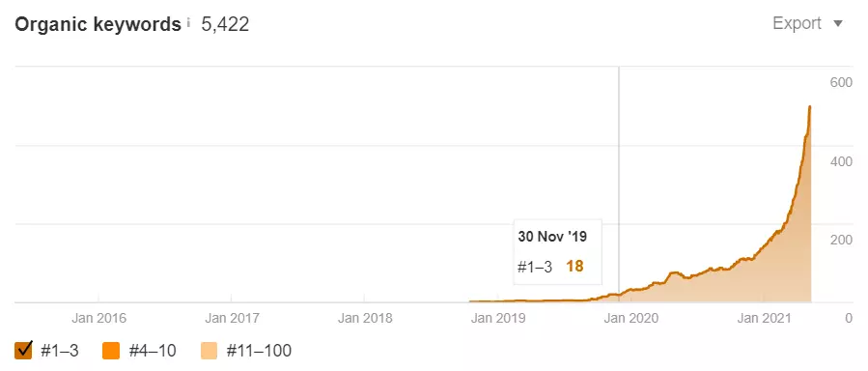Uncheck the #1–3 positions checkbox

(24, 350)
